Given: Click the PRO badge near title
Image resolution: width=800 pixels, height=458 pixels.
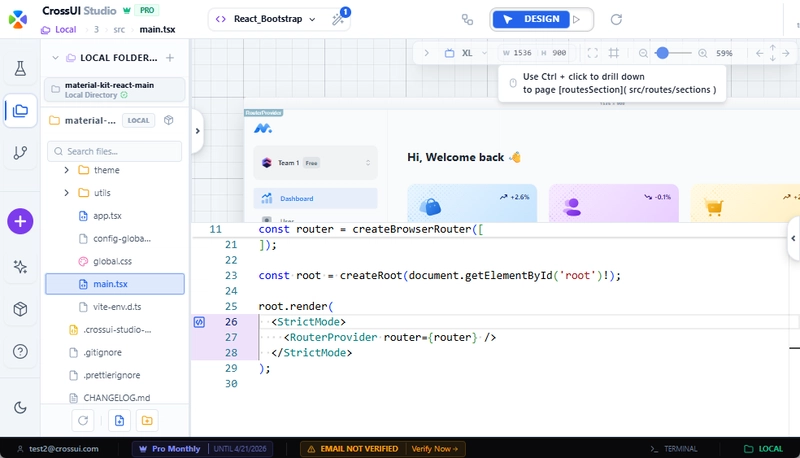Looking at the screenshot, I should (x=147, y=10).
